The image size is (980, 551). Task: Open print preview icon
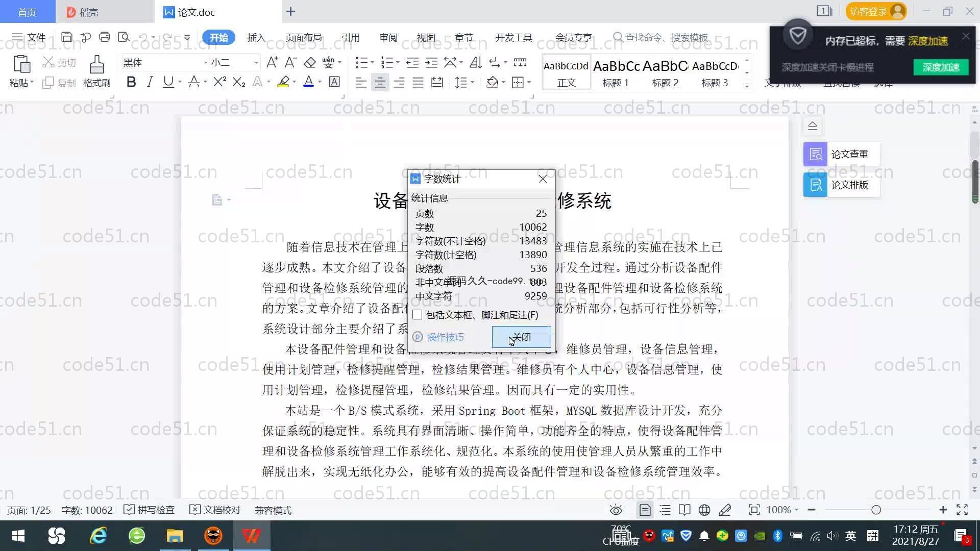(x=124, y=37)
